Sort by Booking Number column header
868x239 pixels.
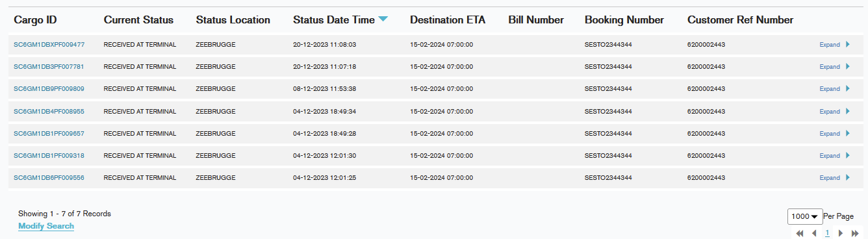click(624, 20)
